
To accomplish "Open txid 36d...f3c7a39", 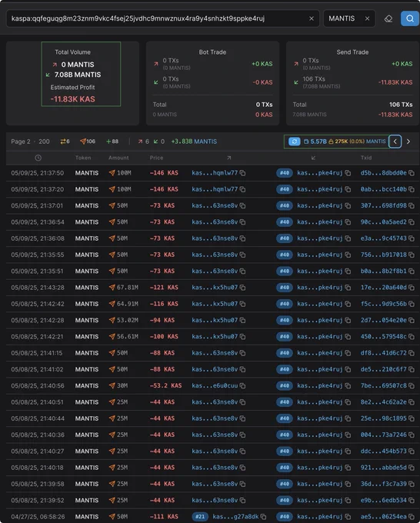I will pyautogui.click(x=383, y=484).
